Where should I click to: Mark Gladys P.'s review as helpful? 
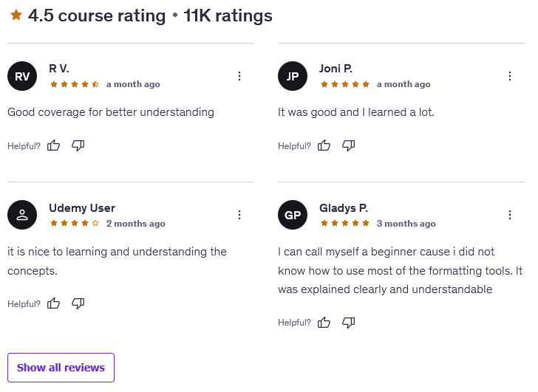point(324,322)
